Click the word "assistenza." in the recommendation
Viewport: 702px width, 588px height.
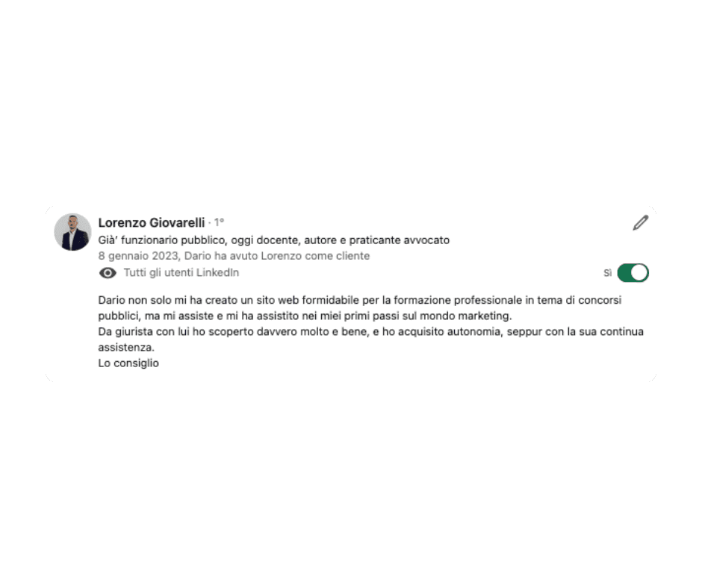pyautogui.click(x=126, y=347)
